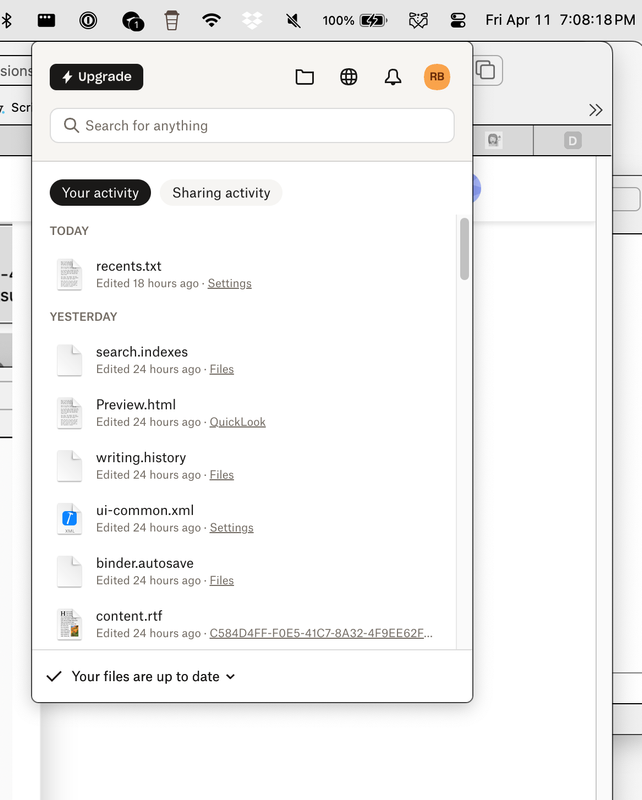Click in the Search for anything field
The width and height of the screenshot is (642, 800).
point(252,126)
